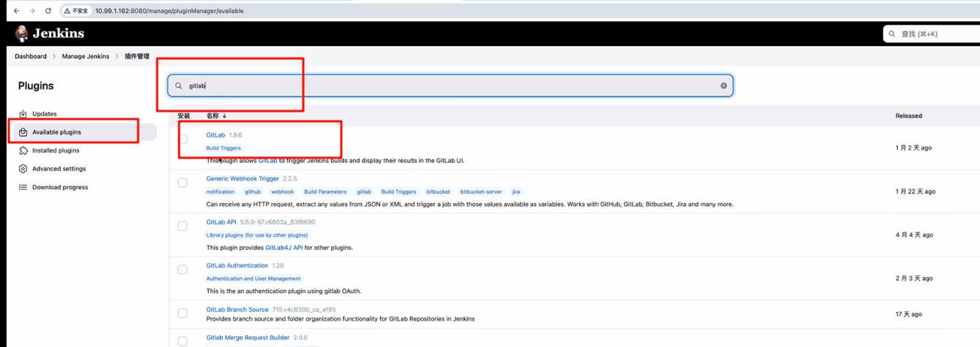Screen dimensions: 980x347
Task: Click the browser forward arrow
Action: tap(31, 11)
